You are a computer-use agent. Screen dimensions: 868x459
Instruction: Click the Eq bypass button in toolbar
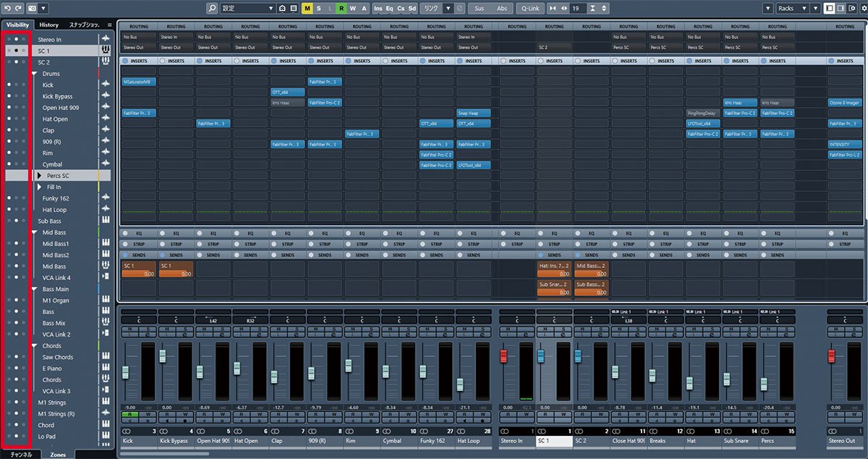390,8
